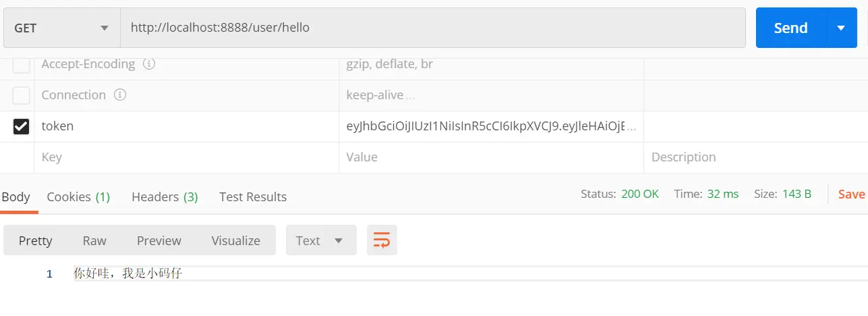Click the request URL input field
This screenshot has width=868, height=316.
tap(432, 28)
